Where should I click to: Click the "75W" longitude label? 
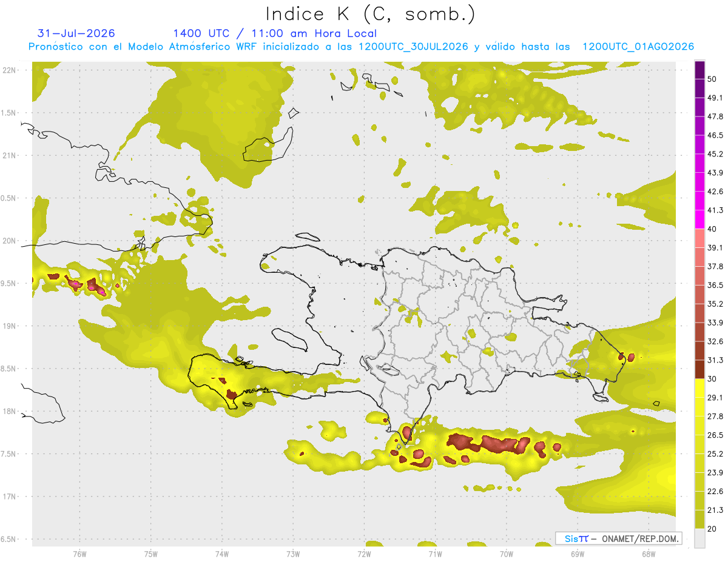click(151, 554)
